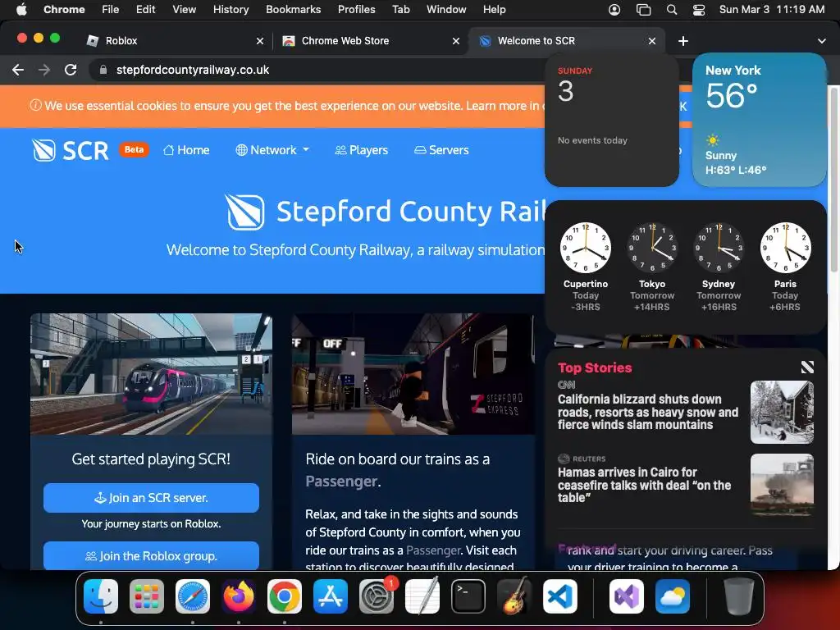
Task: Click the date and time in menu bar
Action: 771,10
